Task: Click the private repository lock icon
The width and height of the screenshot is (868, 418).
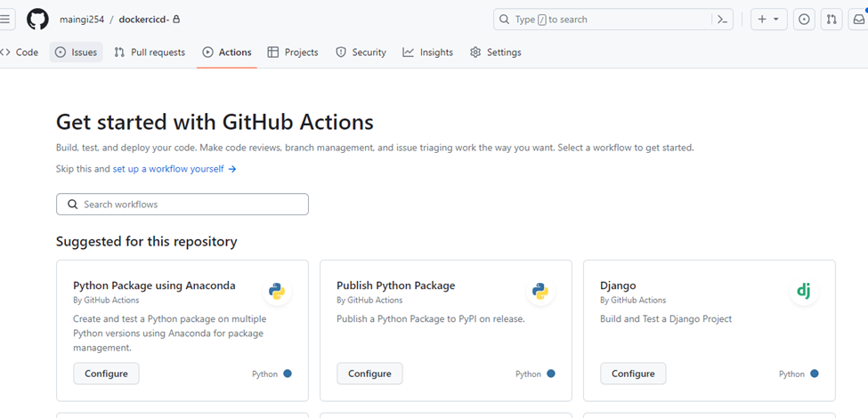Action: click(176, 19)
